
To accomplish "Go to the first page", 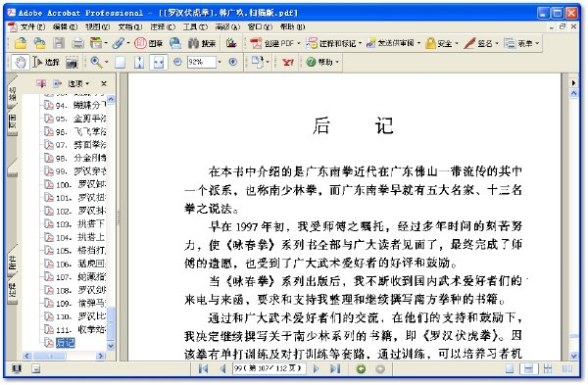I will point(203,369).
